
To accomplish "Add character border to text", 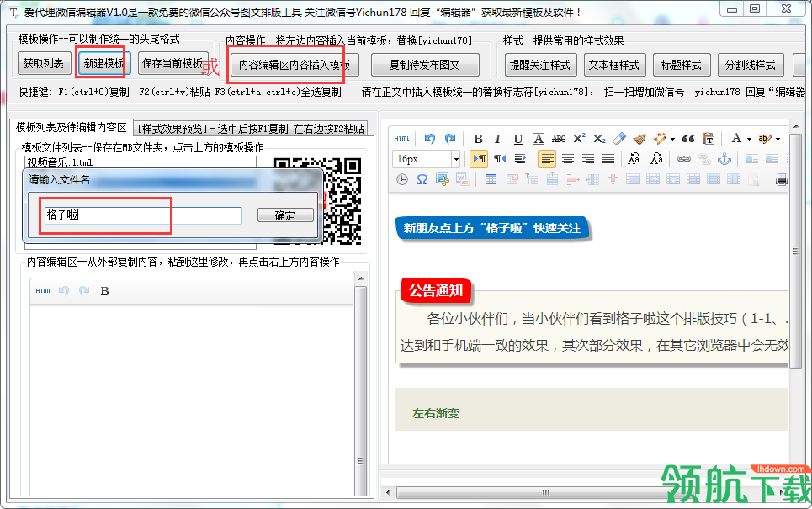I will tap(539, 139).
